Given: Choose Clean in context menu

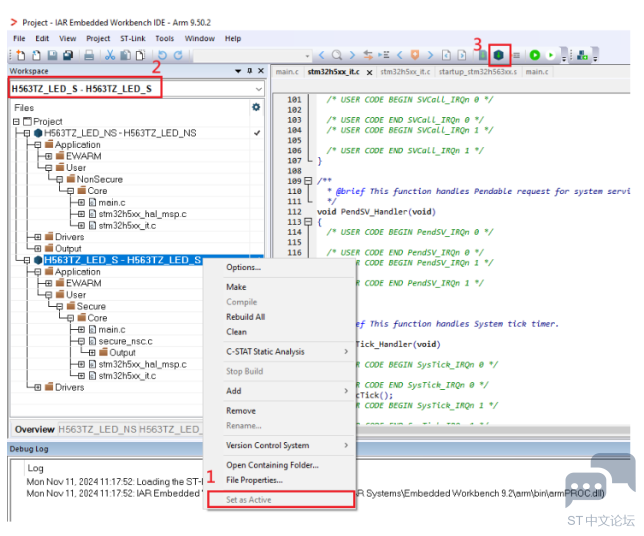Looking at the screenshot, I should pos(237,332).
